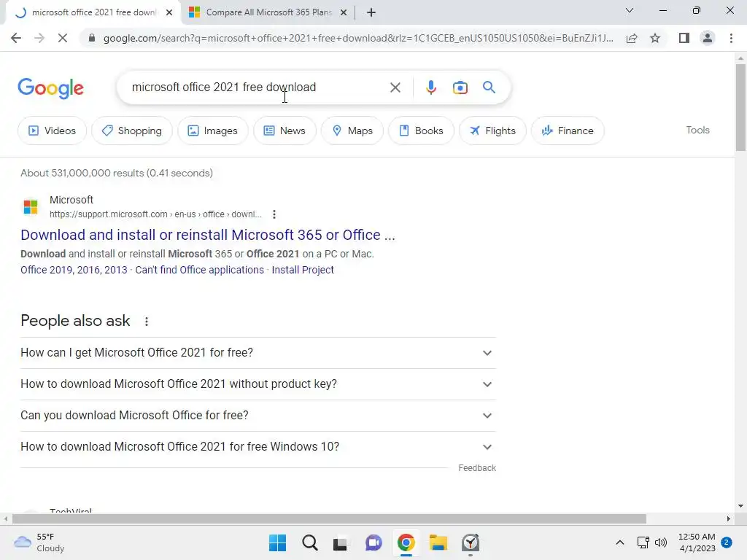Open the weather widget showing 55°F Cloudy
Image resolution: width=747 pixels, height=560 pixels.
pyautogui.click(x=39, y=542)
